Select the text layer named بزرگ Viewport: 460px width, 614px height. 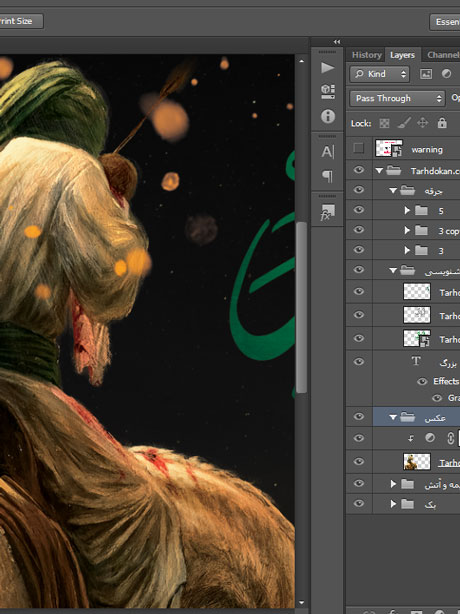tap(448, 363)
